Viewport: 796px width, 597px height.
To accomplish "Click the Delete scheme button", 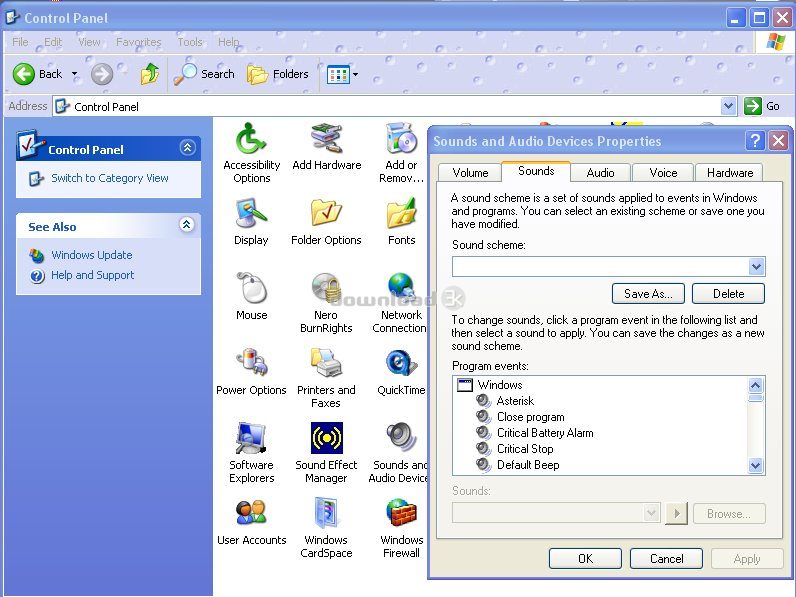I will (728, 293).
